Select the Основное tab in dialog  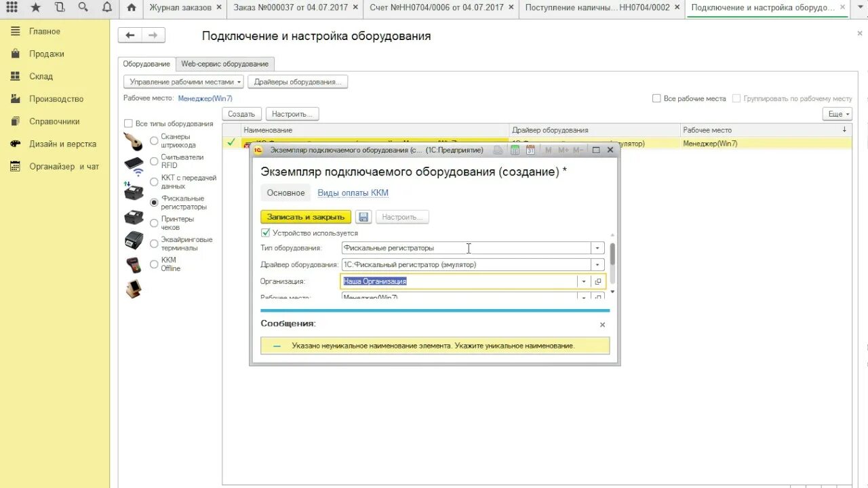[285, 193]
